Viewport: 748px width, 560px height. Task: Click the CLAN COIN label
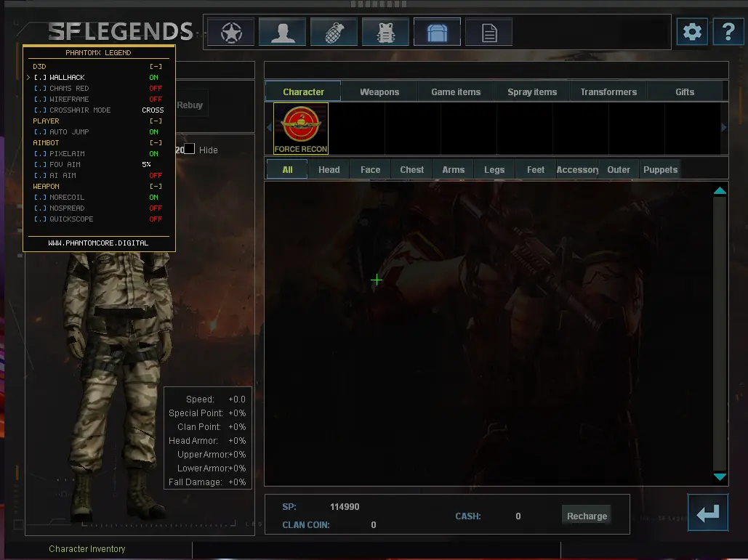pos(306,524)
